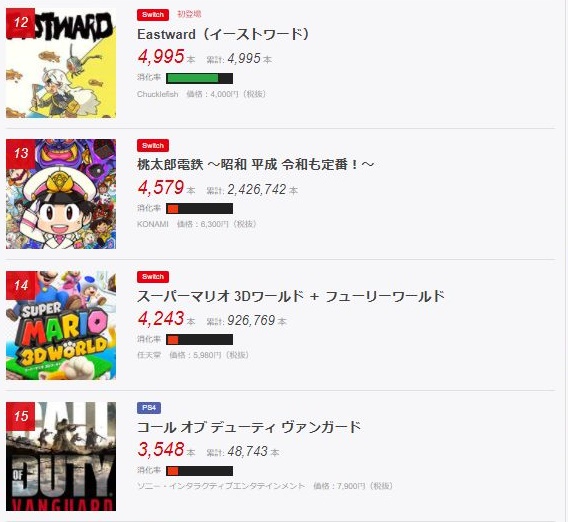Open the Super Mario 3D World cover thumbnail
This screenshot has height=522, width=568.
pyautogui.click(x=61, y=325)
